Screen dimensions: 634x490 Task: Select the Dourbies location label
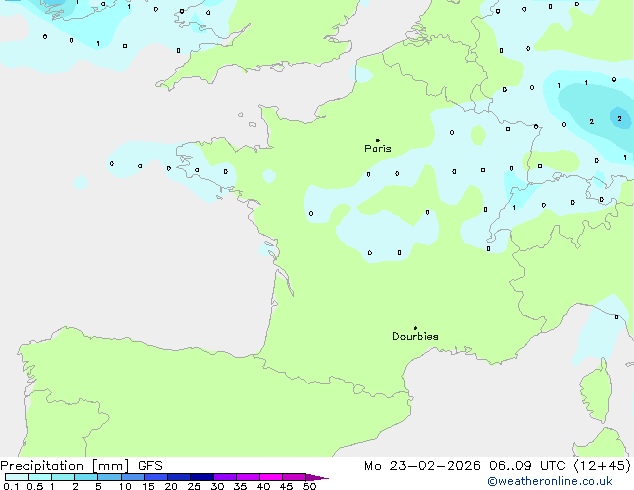tap(415, 336)
